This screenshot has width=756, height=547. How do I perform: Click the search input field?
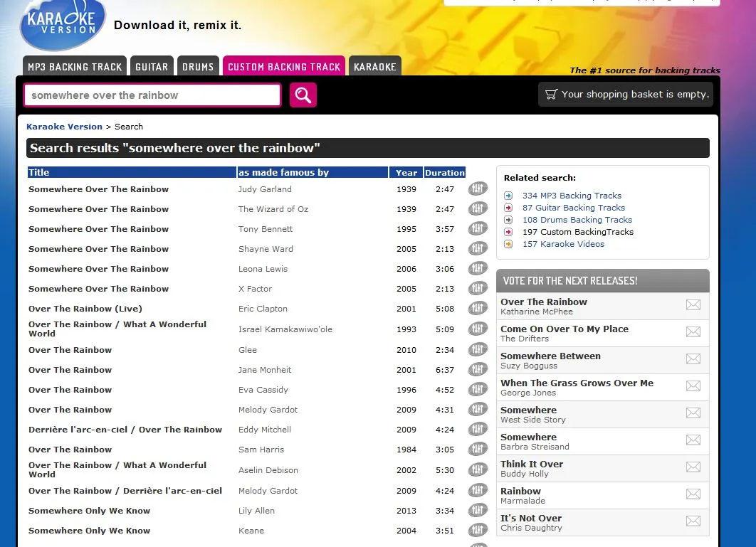[x=152, y=95]
